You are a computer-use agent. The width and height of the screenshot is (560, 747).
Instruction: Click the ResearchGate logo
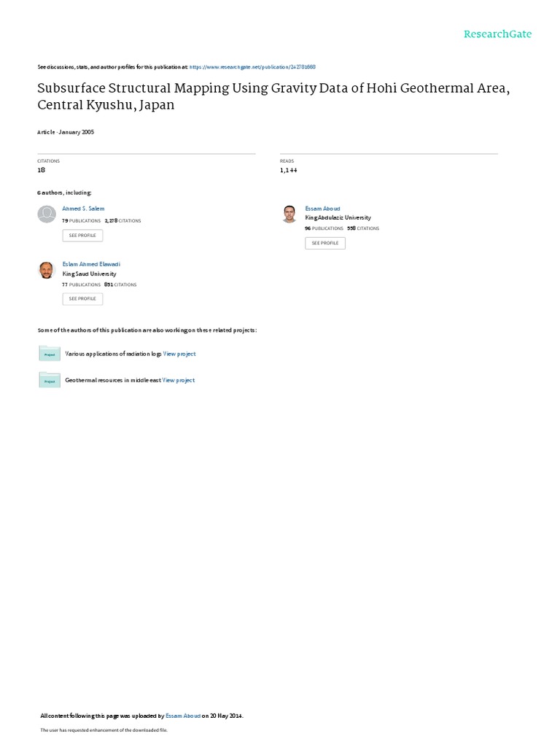[x=499, y=34]
